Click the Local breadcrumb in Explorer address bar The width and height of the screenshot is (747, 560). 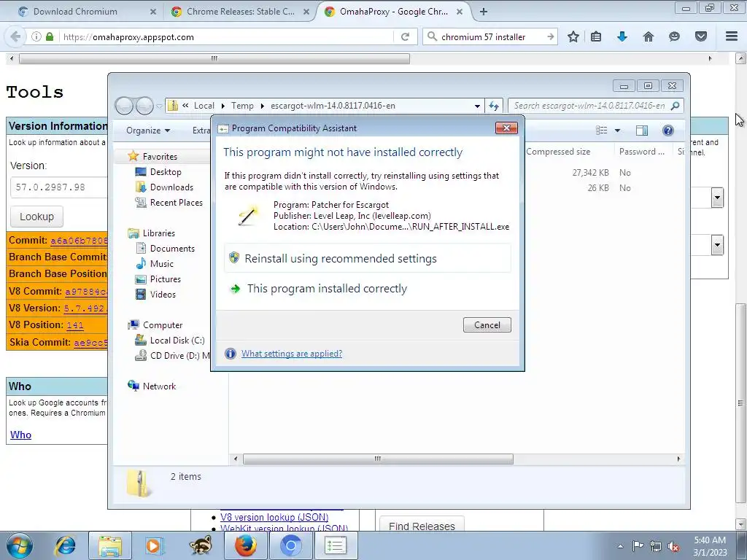point(204,106)
